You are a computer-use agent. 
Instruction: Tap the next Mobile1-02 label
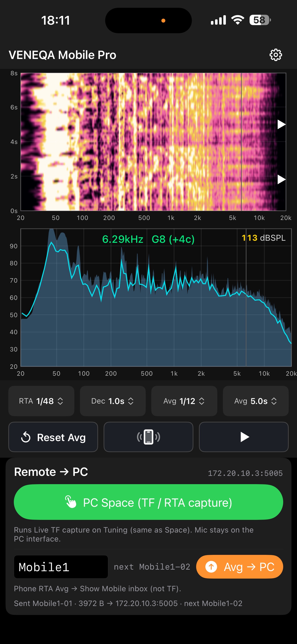[x=152, y=567]
